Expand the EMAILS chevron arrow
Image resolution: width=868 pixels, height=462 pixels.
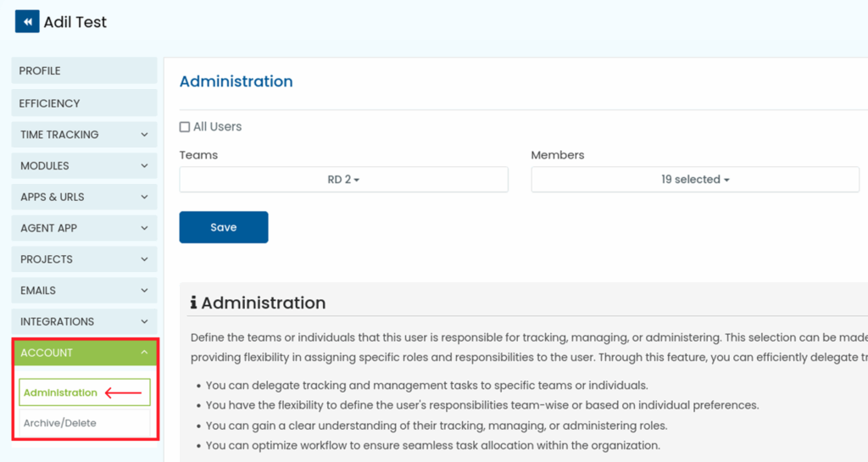(144, 291)
